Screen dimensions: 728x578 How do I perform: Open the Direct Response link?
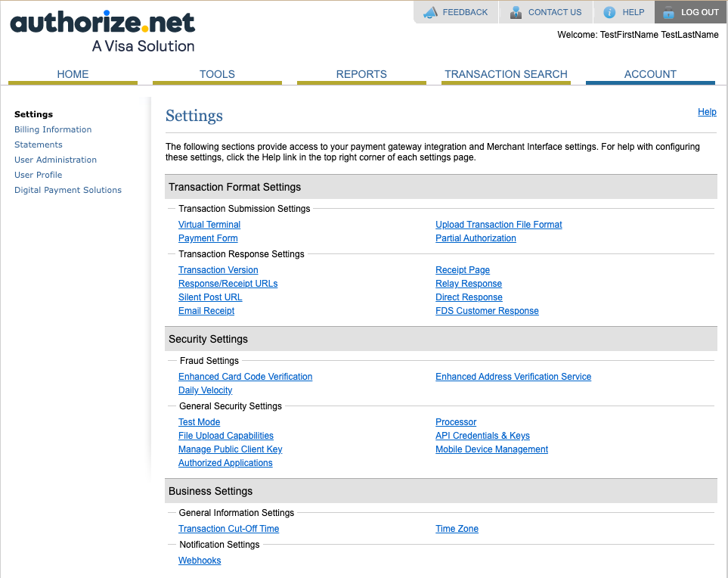pos(469,297)
